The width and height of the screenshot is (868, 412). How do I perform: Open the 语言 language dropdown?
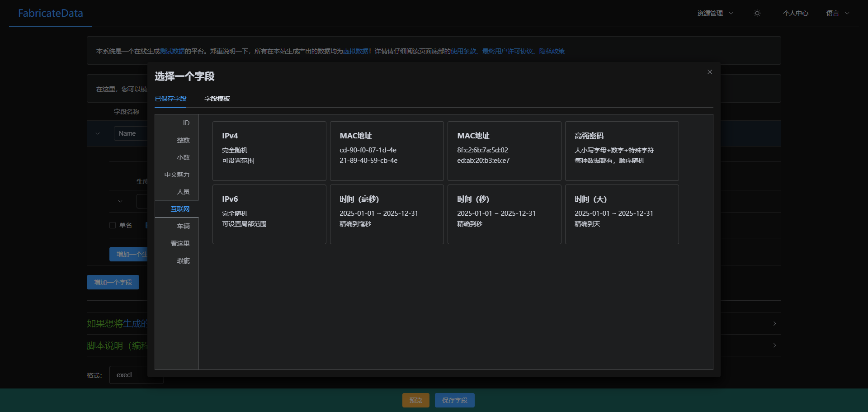[838, 13]
